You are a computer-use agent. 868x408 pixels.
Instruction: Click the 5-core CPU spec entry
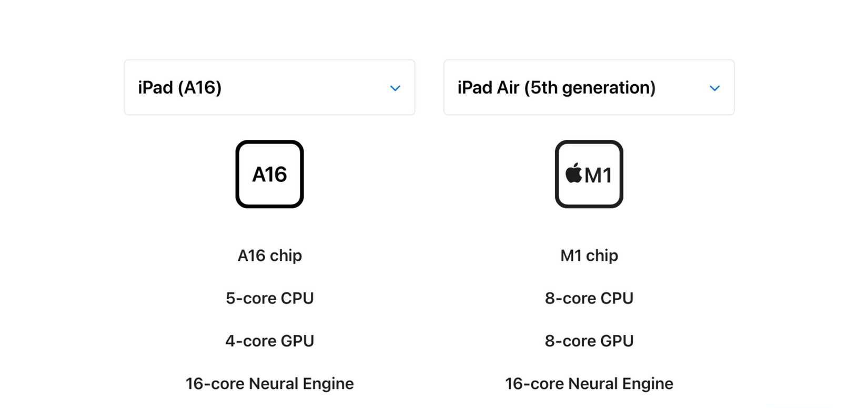pos(269,298)
